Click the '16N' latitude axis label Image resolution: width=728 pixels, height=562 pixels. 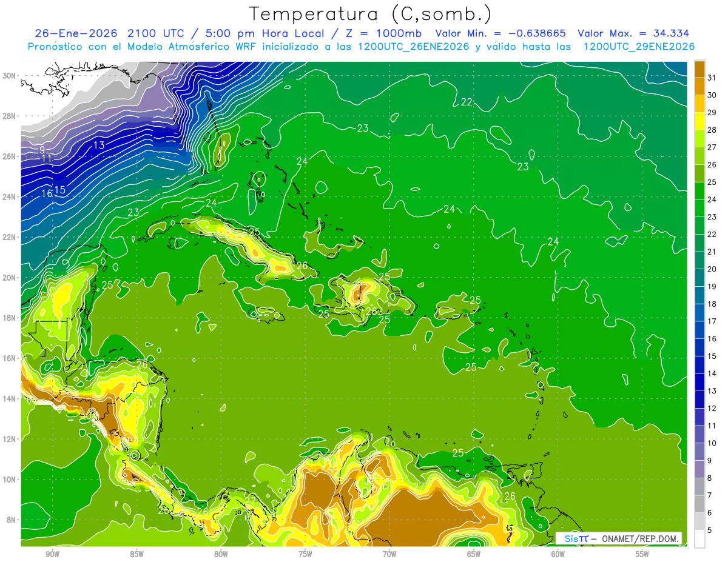(x=10, y=358)
